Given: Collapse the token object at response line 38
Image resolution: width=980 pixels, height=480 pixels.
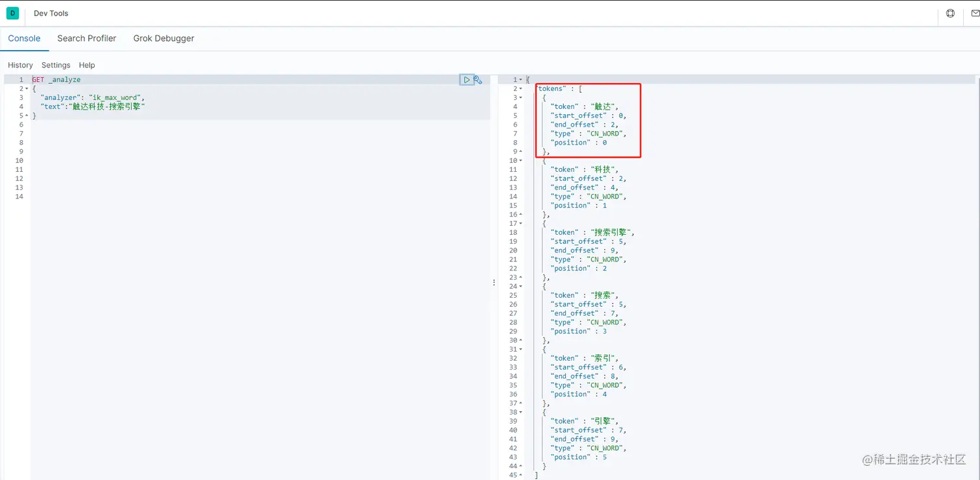Looking at the screenshot, I should 520,413.
